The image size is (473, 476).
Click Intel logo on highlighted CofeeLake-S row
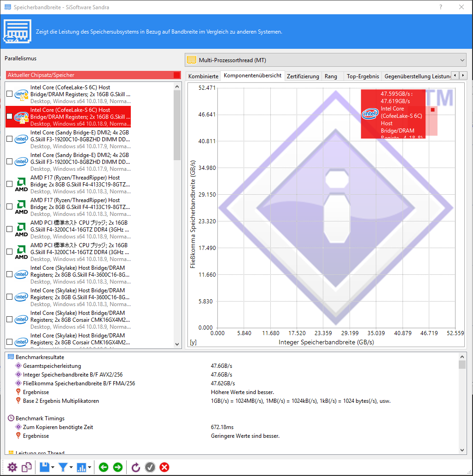tap(21, 116)
